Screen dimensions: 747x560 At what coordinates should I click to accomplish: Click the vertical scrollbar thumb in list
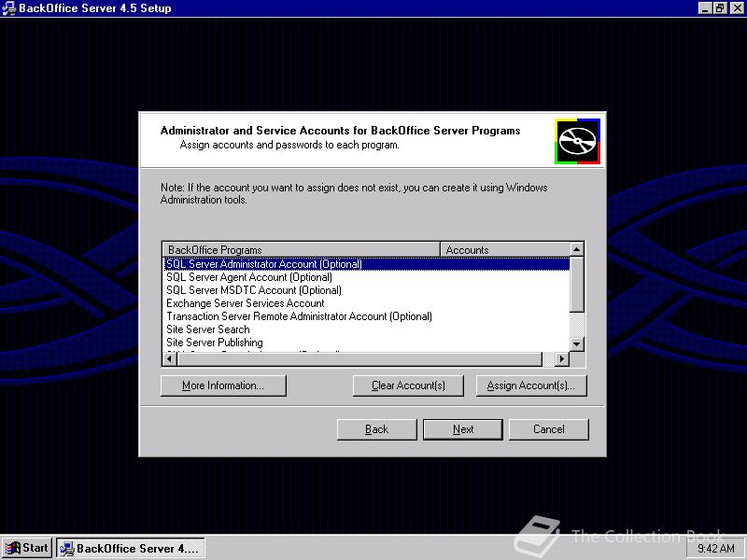tap(576, 285)
